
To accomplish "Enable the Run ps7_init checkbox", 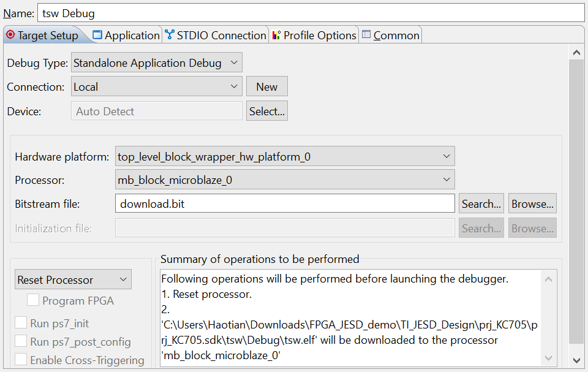I will point(21,323).
